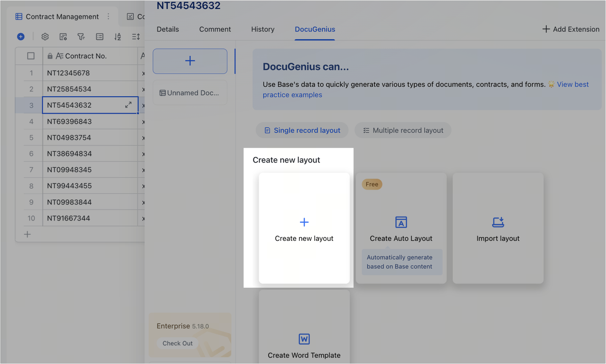Screen dimensions: 606x364
Task: Open the grid view settings gear
Action: click(x=45, y=36)
